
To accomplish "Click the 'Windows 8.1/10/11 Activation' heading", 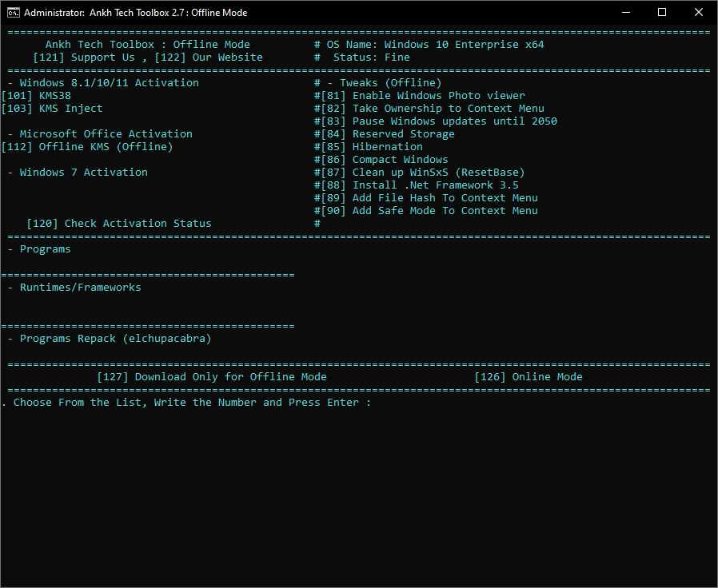I will pos(109,83).
